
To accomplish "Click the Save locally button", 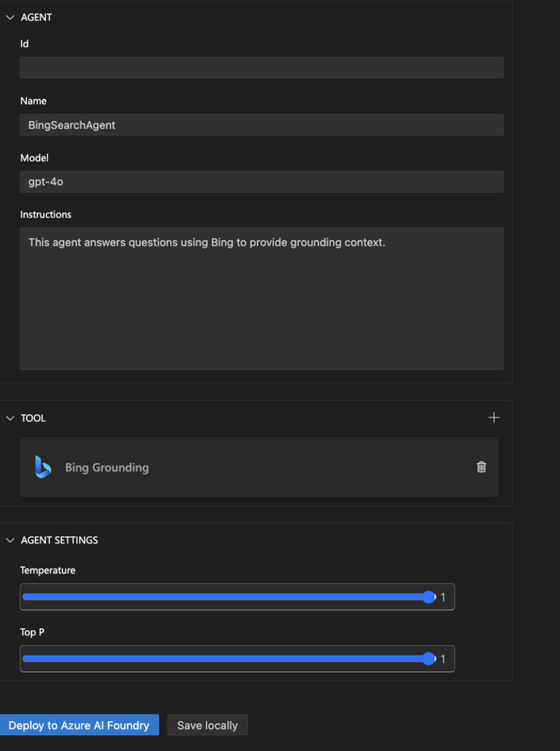I will click(x=207, y=725).
